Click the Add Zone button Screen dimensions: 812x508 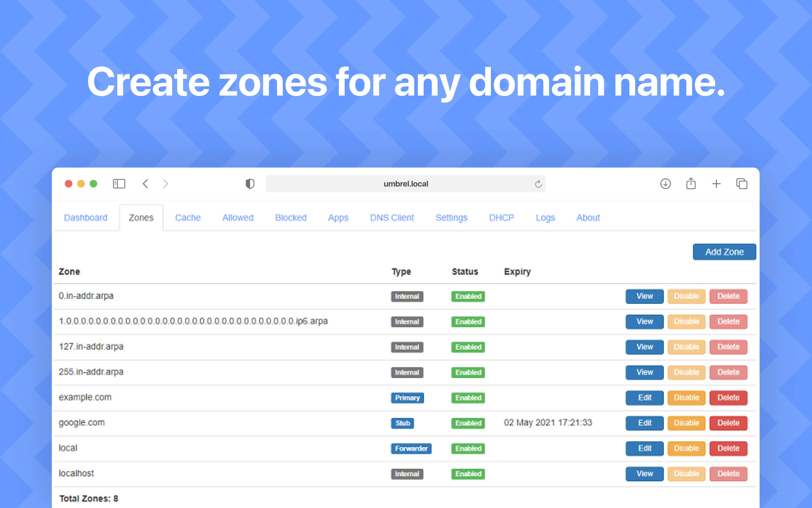point(724,252)
